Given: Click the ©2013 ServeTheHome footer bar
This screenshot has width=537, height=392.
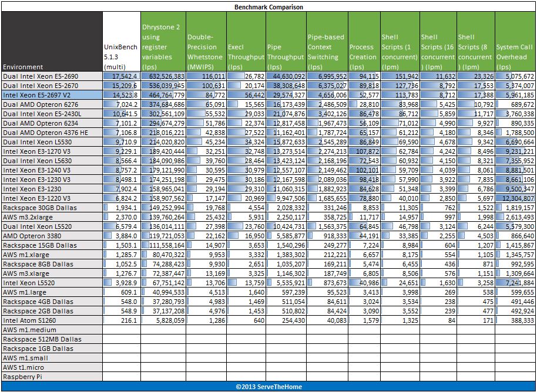Looking at the screenshot, I should [268, 386].
